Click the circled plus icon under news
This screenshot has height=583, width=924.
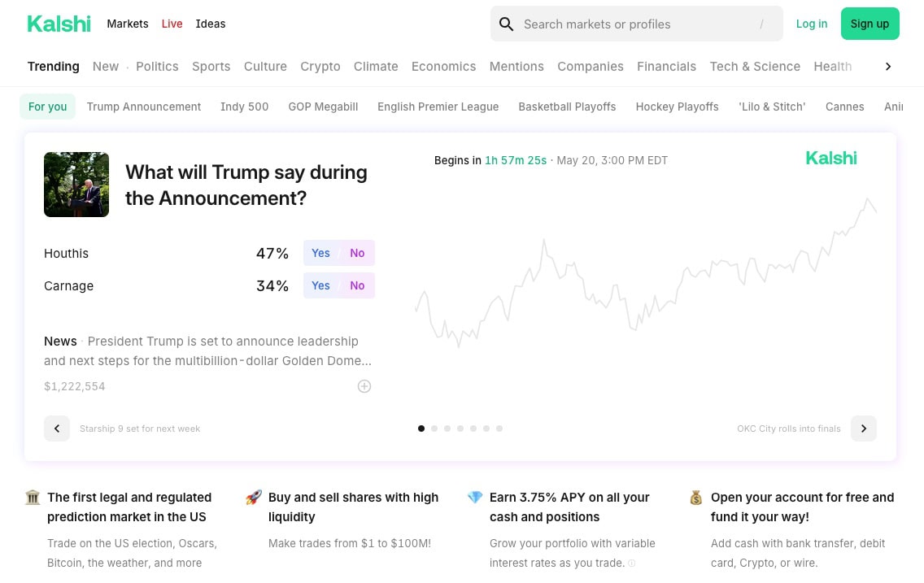[x=364, y=386]
